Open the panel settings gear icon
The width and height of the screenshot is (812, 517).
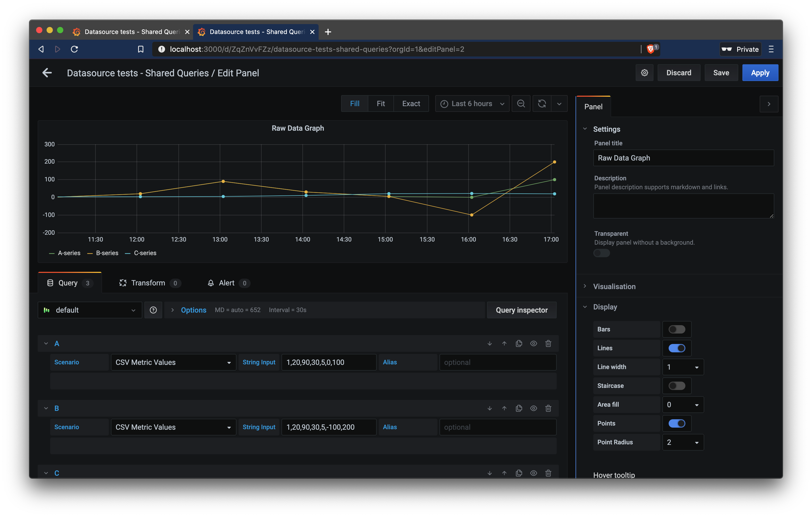(644, 72)
